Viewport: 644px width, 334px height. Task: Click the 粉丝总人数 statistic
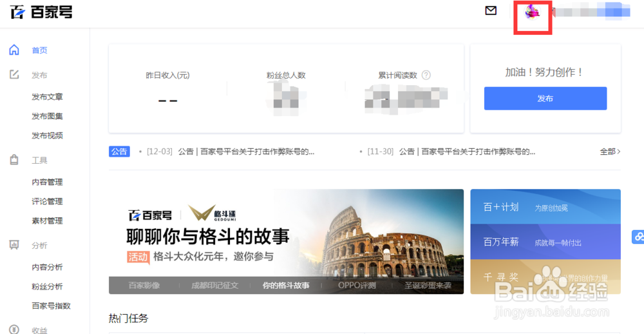286,75
